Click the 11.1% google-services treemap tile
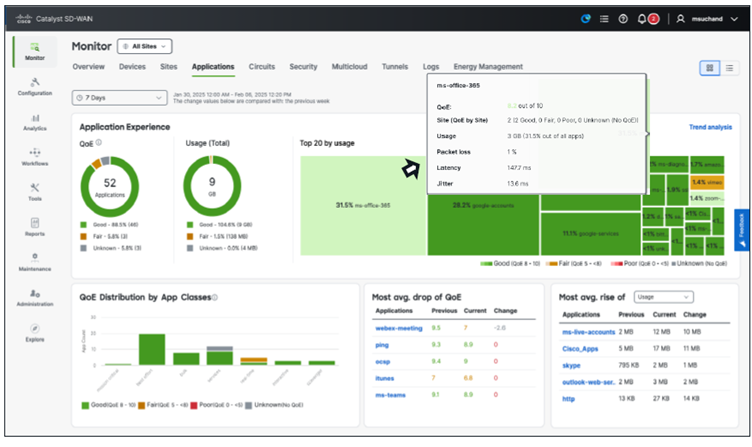Screen dimensions: 752x447 (x=590, y=234)
